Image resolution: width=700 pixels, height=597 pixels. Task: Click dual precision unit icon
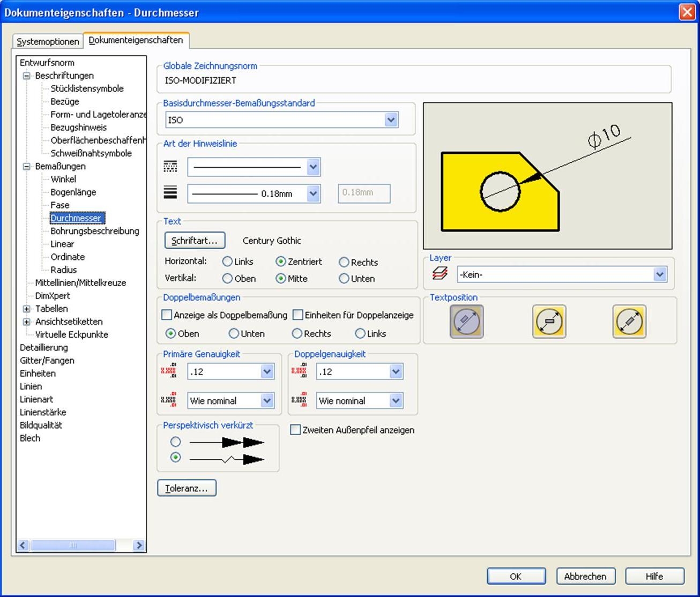pos(299,371)
